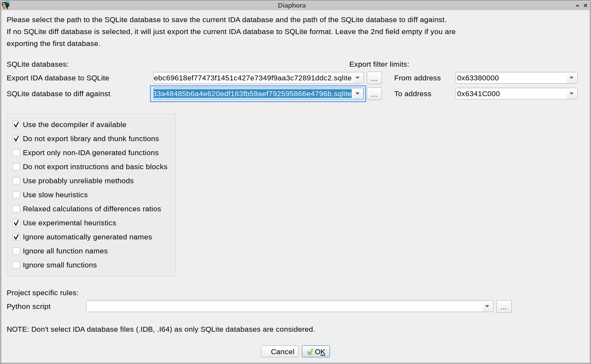The height and width of the screenshot is (364, 591).
Task: Open the 'From address' dropdown
Action: coord(572,78)
